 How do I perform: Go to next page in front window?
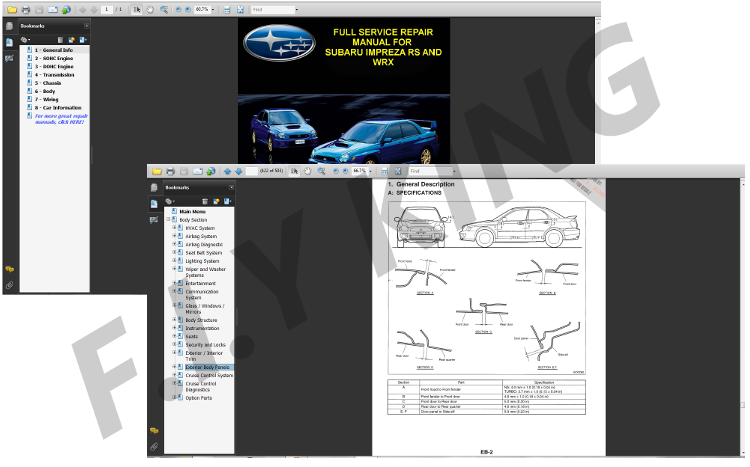[238, 171]
